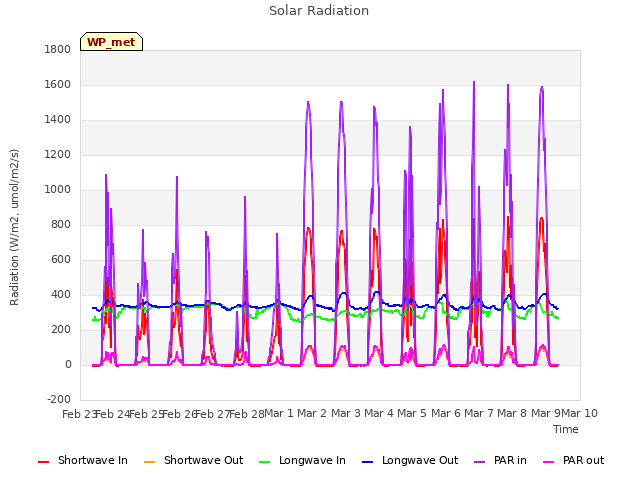This screenshot has width=640, height=480.
Task: Click the orange Shortwave Out legend swatch
Action: [149, 462]
